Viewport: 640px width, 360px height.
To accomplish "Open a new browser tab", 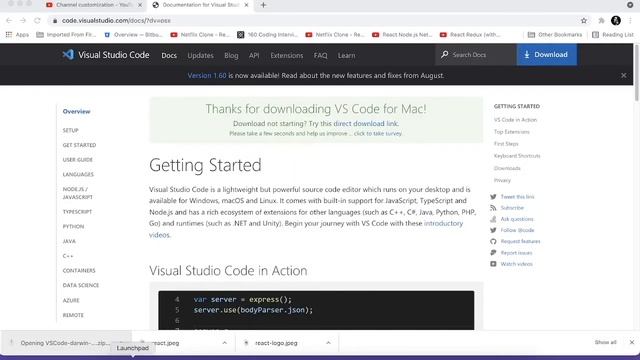I will click(263, 5).
